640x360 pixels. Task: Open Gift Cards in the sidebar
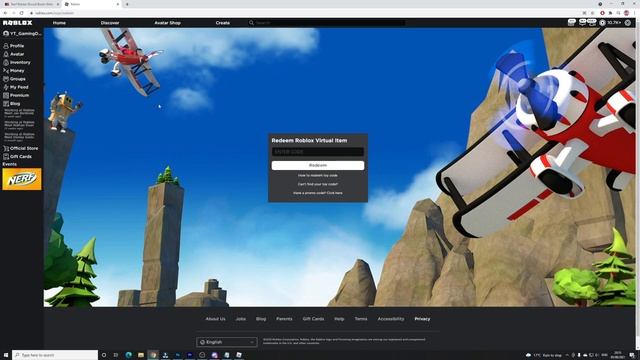[17, 156]
